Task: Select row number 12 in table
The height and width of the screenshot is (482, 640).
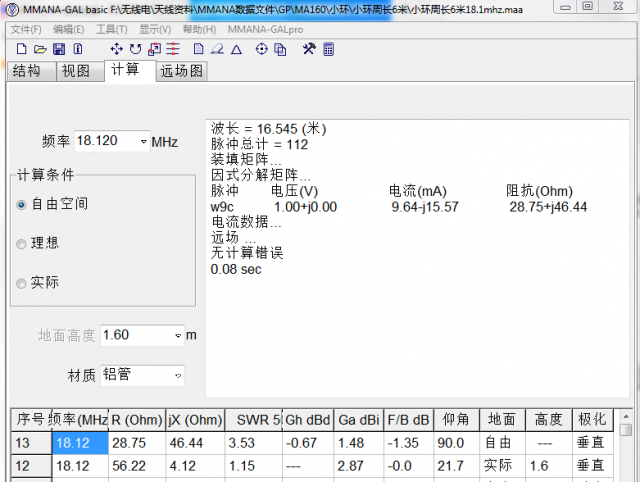Action: [31, 466]
